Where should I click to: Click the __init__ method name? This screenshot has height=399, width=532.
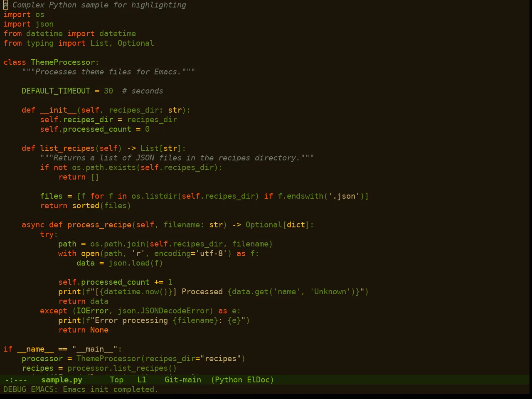tap(58, 110)
